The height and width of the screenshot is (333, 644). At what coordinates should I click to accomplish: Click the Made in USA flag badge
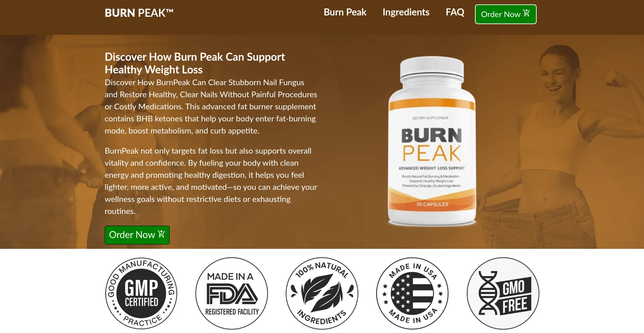pos(412,293)
